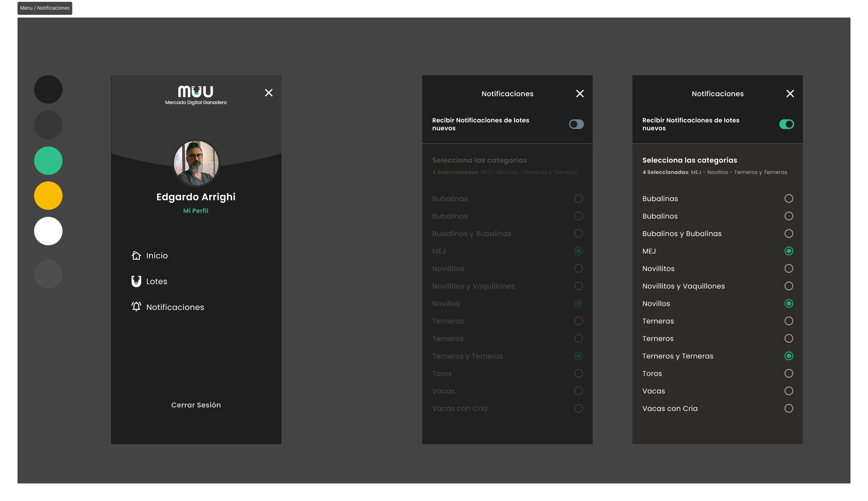Click the home icon beside Inicio
The height and width of the screenshot is (501, 868).
136,255
